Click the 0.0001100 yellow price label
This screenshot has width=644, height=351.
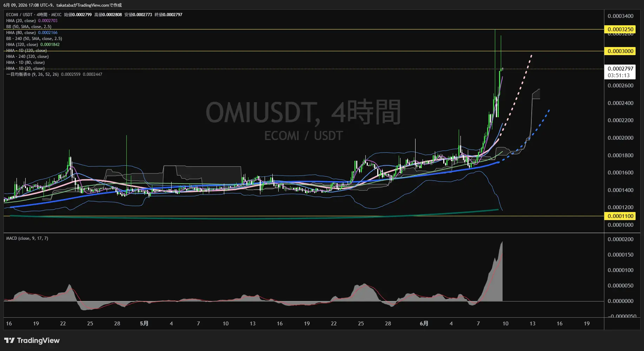pos(620,216)
